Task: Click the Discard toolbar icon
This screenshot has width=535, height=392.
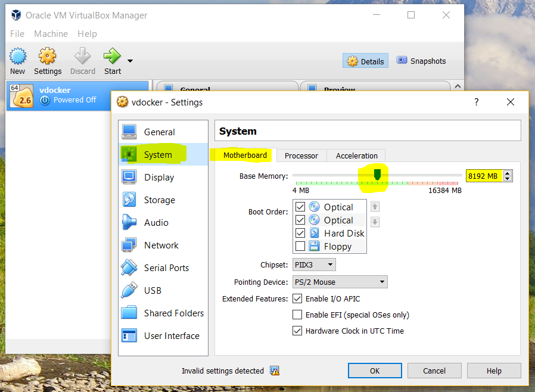Action: 83,56
